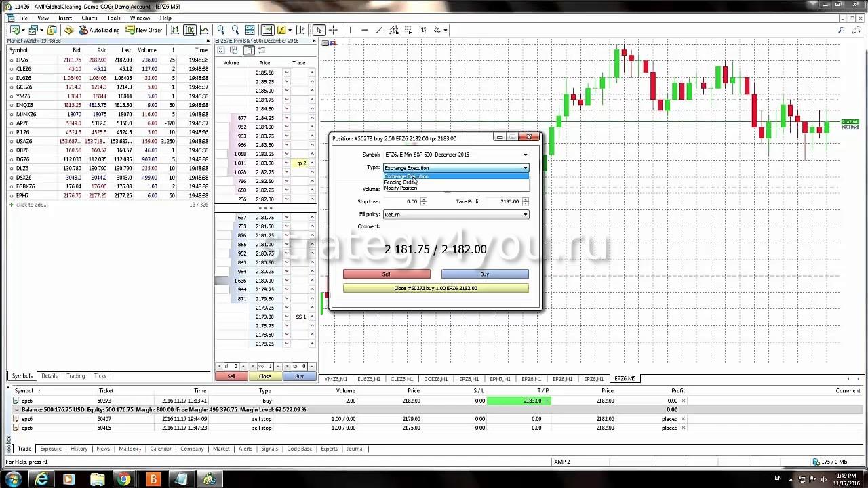
Task: Click the yellow Close #50273 position button
Action: click(x=435, y=289)
